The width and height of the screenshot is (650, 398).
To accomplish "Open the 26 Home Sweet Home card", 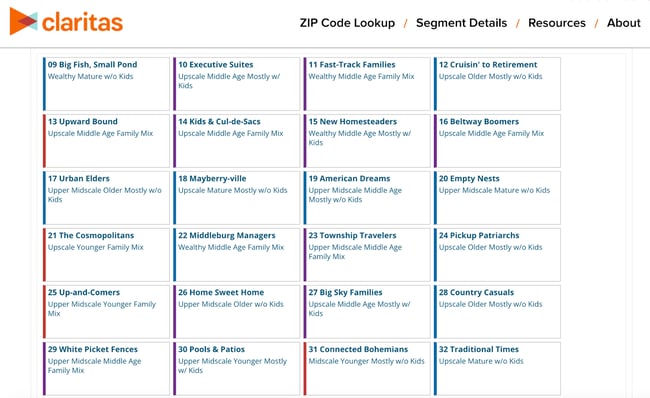I will [x=236, y=312].
